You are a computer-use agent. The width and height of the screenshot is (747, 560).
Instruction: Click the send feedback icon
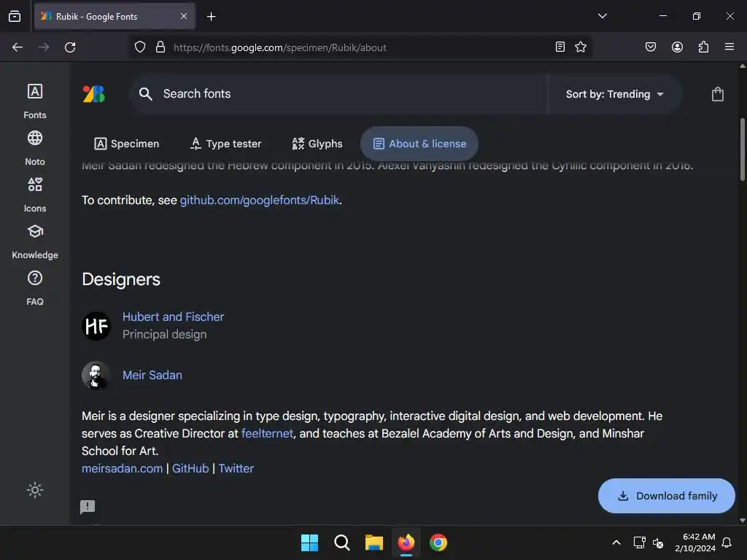(88, 507)
